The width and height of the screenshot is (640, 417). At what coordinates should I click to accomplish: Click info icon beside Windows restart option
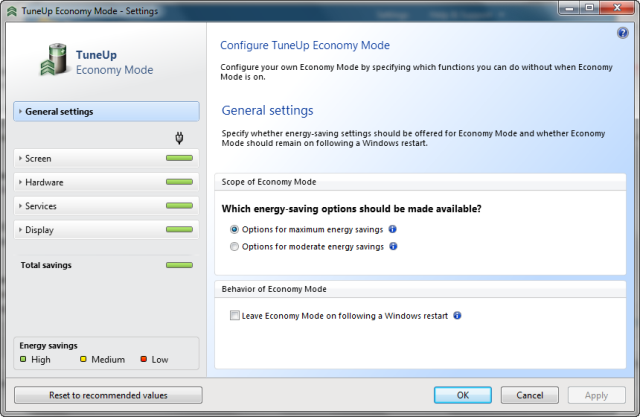[457, 315]
